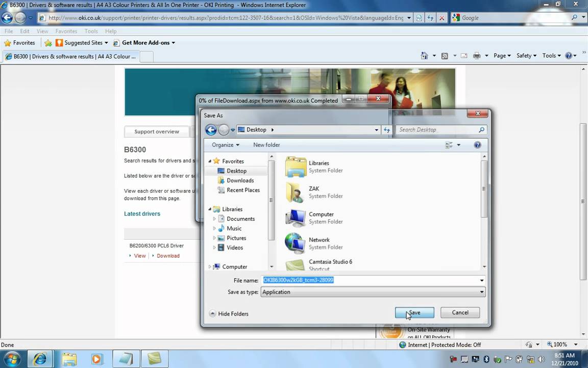This screenshot has width=588, height=368.
Task: Click the IE stop loading X icon
Action: click(x=442, y=18)
